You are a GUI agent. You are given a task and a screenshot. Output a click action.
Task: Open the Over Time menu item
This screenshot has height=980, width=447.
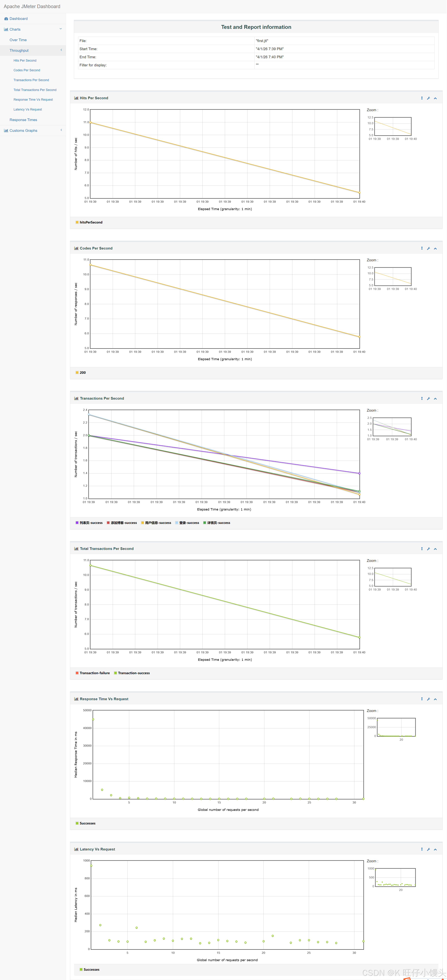(x=18, y=40)
